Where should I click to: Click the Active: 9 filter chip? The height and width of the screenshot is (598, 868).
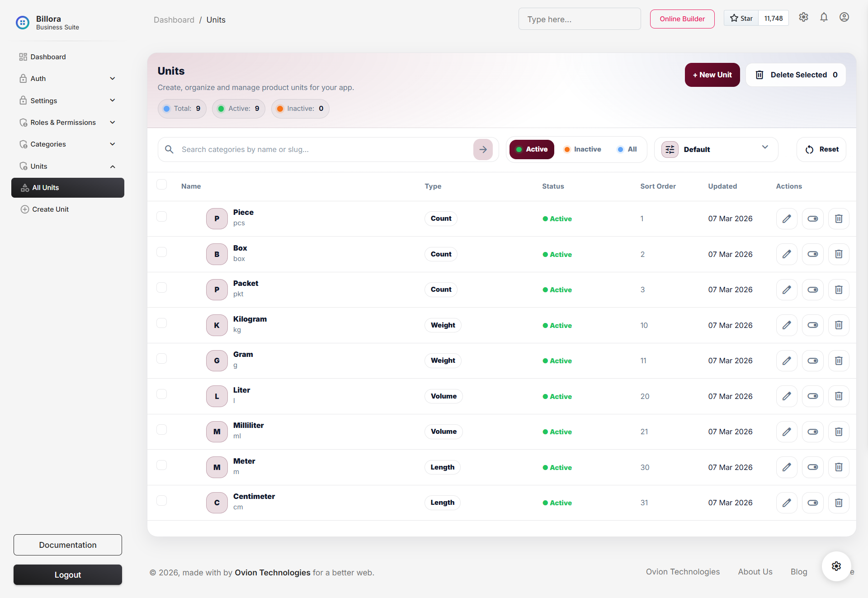coord(238,109)
